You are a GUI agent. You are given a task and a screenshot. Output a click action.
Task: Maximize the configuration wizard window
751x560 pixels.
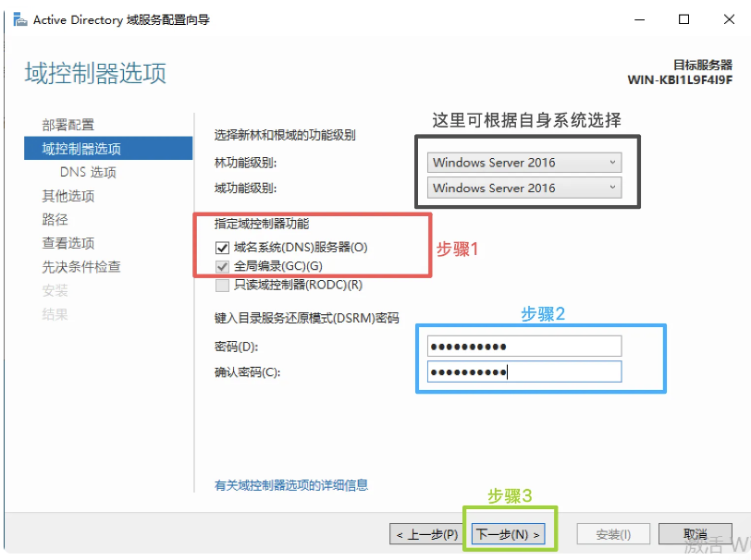[683, 19]
